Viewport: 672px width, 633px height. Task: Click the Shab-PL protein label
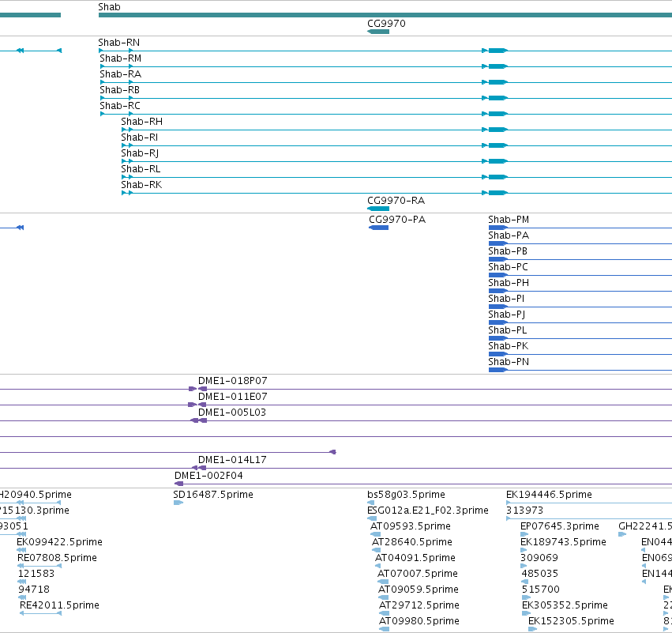pyautogui.click(x=508, y=330)
